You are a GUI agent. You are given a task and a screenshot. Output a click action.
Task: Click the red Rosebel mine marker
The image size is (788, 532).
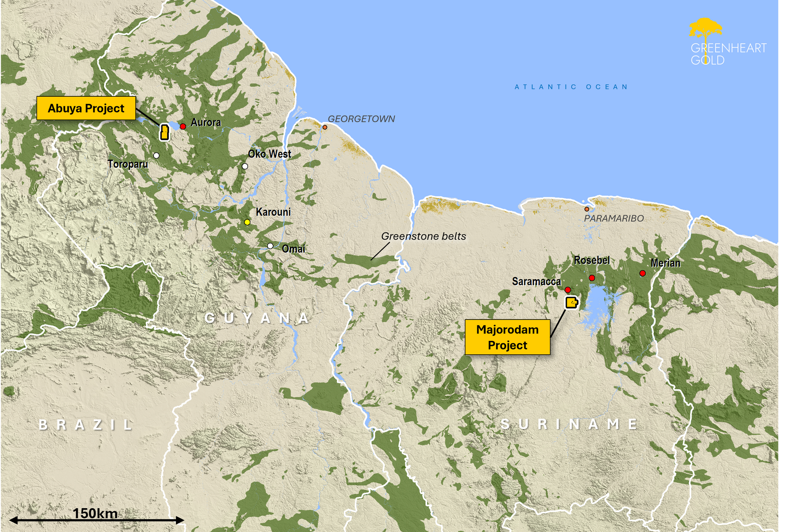click(x=592, y=278)
